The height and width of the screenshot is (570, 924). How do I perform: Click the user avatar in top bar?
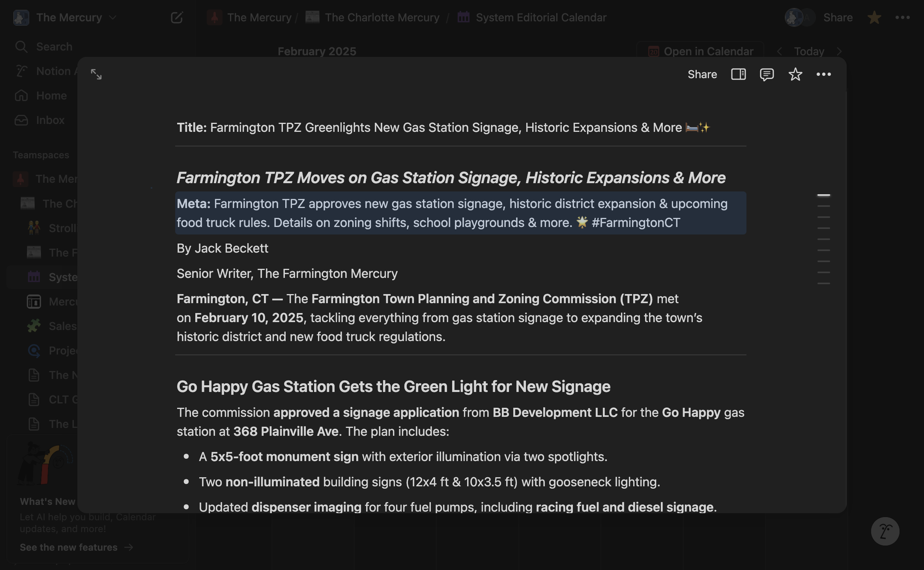(x=794, y=17)
